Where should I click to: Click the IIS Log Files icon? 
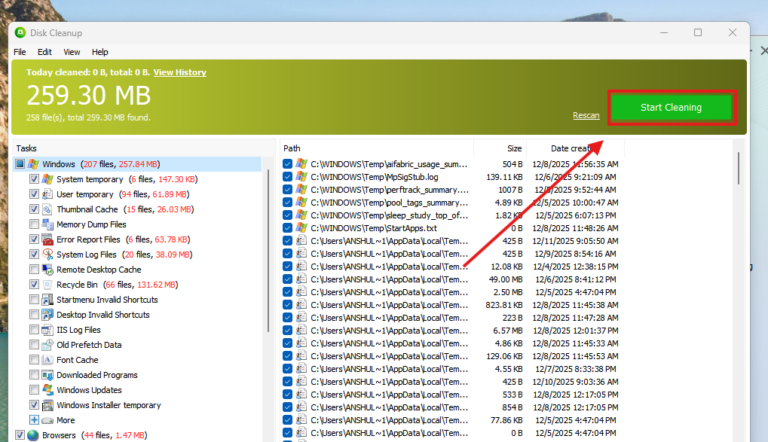tap(48, 330)
